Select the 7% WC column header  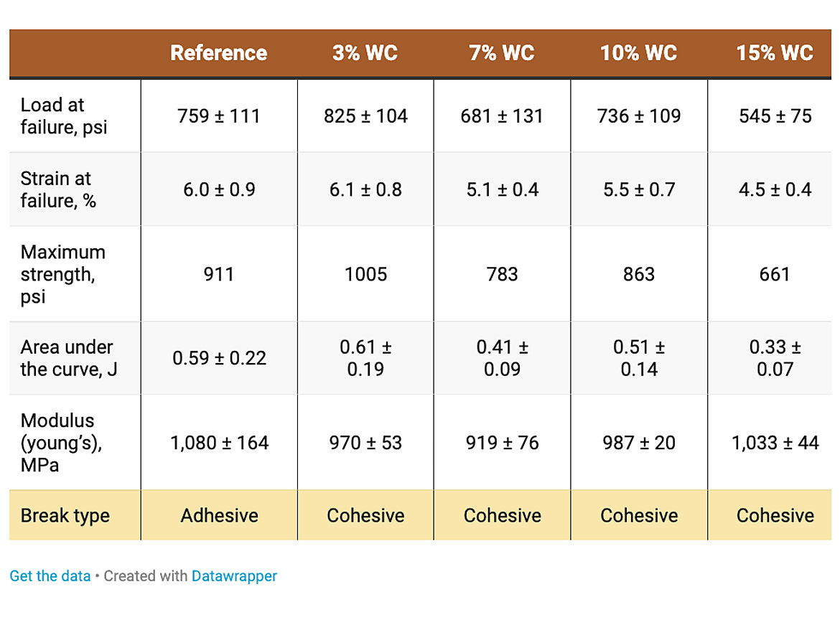(502, 53)
